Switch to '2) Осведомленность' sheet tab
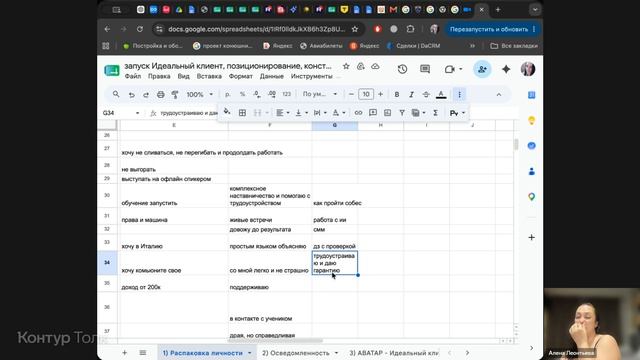640x360 pixels. pos(296,353)
